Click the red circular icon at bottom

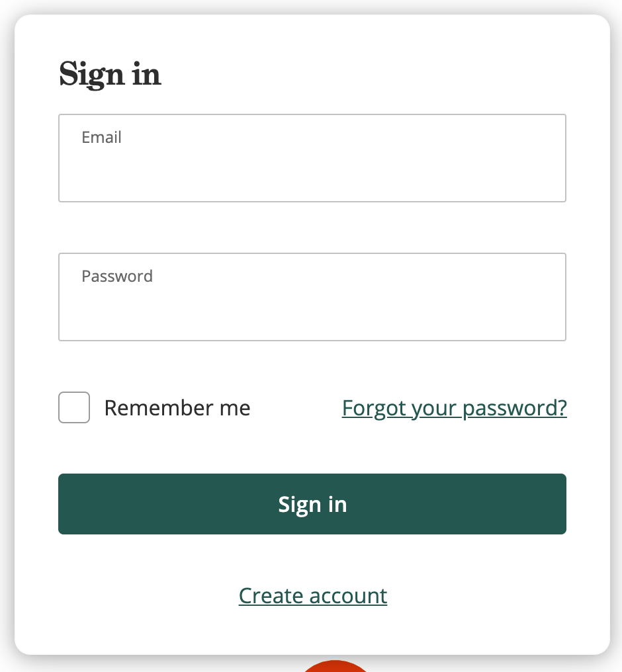point(335,665)
